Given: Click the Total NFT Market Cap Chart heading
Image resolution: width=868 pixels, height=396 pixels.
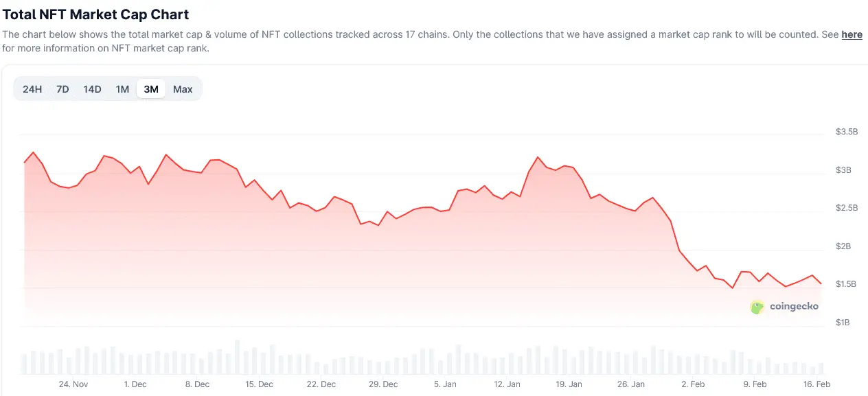Looking at the screenshot, I should (95, 14).
